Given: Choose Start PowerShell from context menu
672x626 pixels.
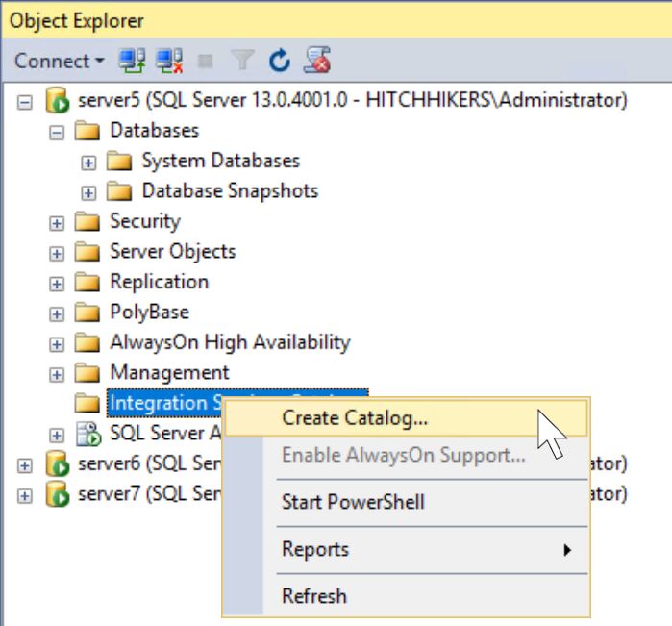Looking at the screenshot, I should click(x=406, y=502).
